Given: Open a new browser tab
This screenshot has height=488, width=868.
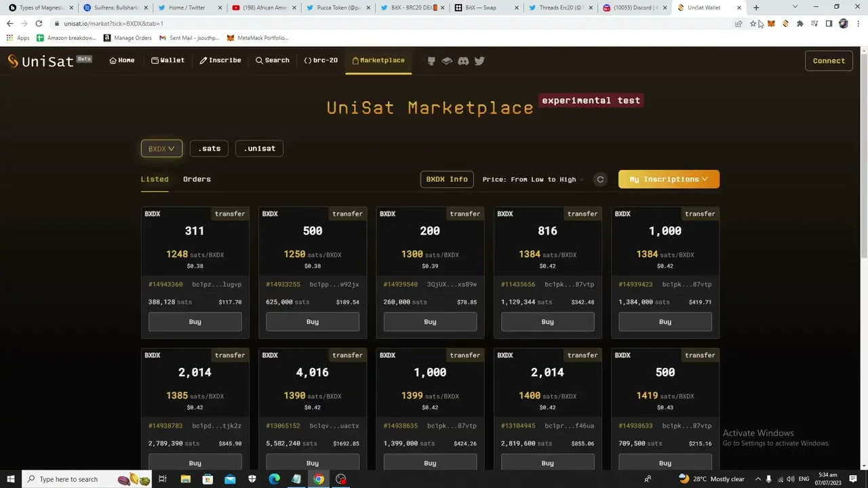Looking at the screenshot, I should (x=756, y=7).
